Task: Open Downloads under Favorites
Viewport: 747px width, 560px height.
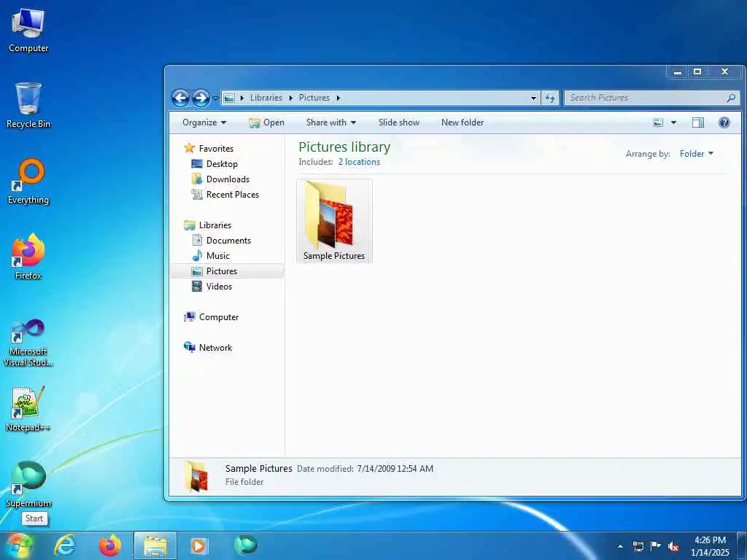Action: 220,179
